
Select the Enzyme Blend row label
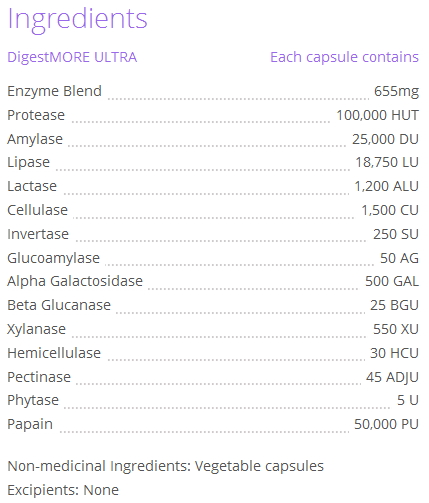coord(54,91)
